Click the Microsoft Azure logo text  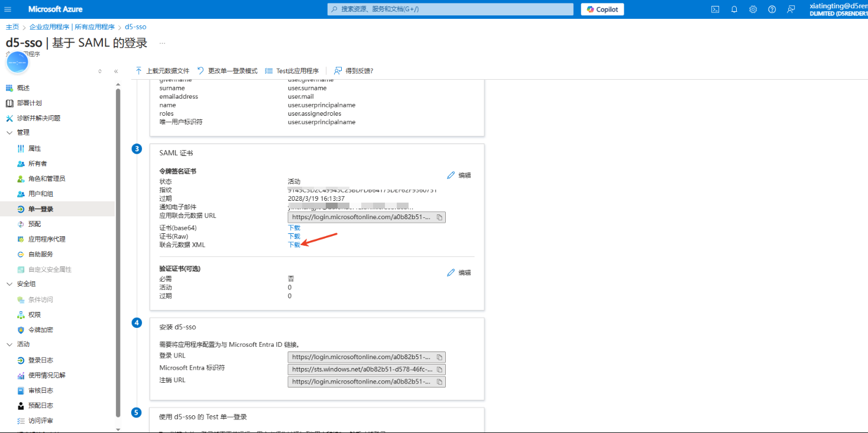click(x=56, y=9)
